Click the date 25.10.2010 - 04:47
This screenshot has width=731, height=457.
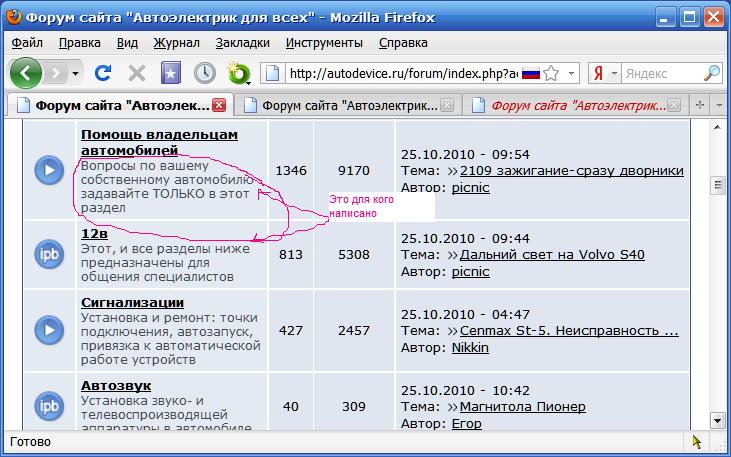pos(465,314)
